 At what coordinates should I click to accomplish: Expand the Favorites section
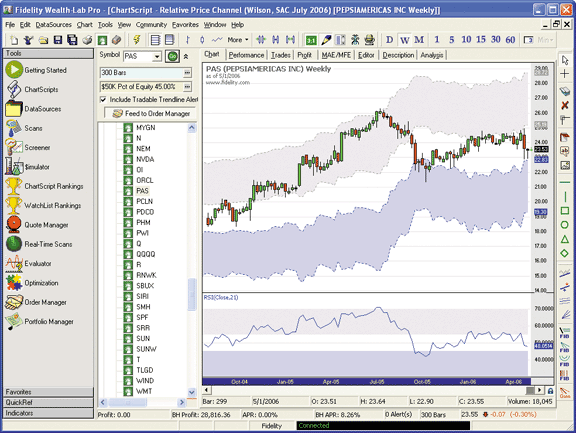(x=48, y=392)
